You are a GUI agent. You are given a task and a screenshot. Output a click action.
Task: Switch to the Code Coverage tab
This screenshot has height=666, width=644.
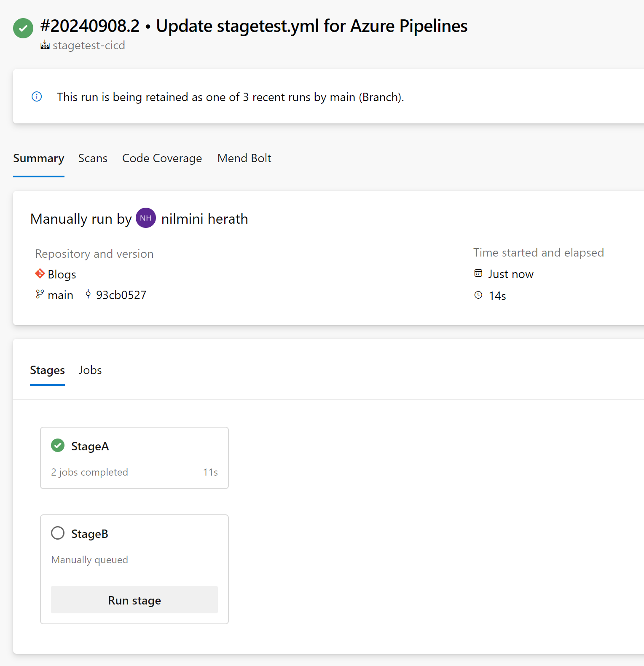pos(162,158)
